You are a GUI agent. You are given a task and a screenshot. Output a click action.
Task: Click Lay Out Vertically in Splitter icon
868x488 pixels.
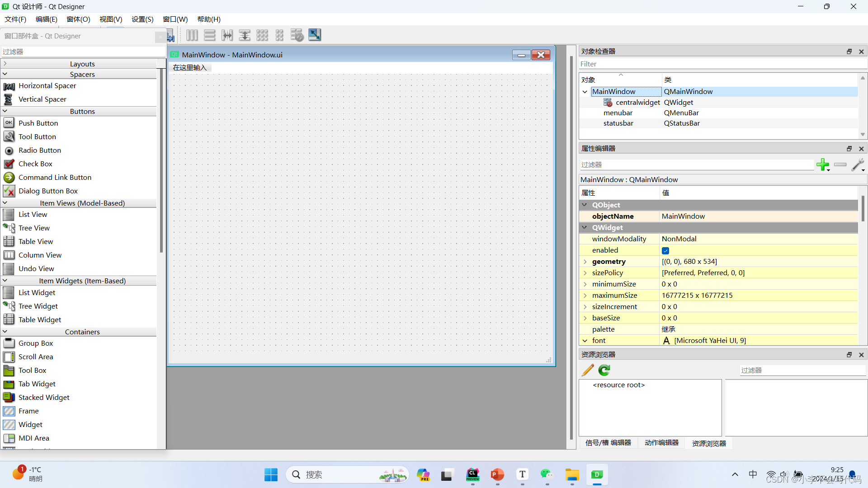pyautogui.click(x=245, y=35)
